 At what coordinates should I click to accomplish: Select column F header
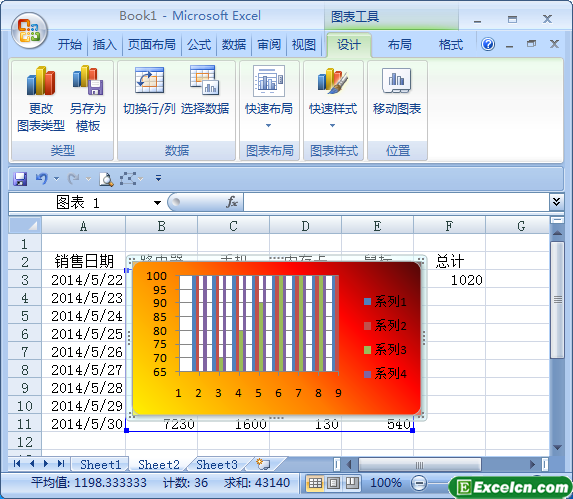tap(449, 226)
